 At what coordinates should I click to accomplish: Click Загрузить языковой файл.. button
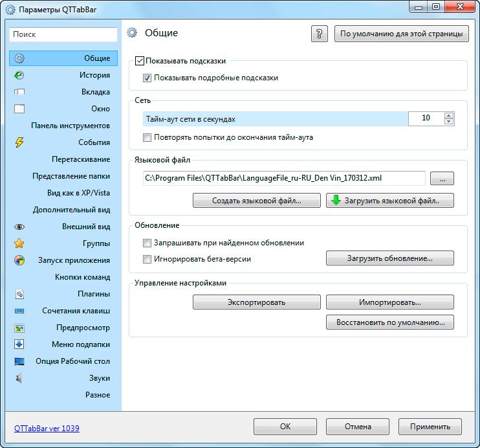(389, 201)
